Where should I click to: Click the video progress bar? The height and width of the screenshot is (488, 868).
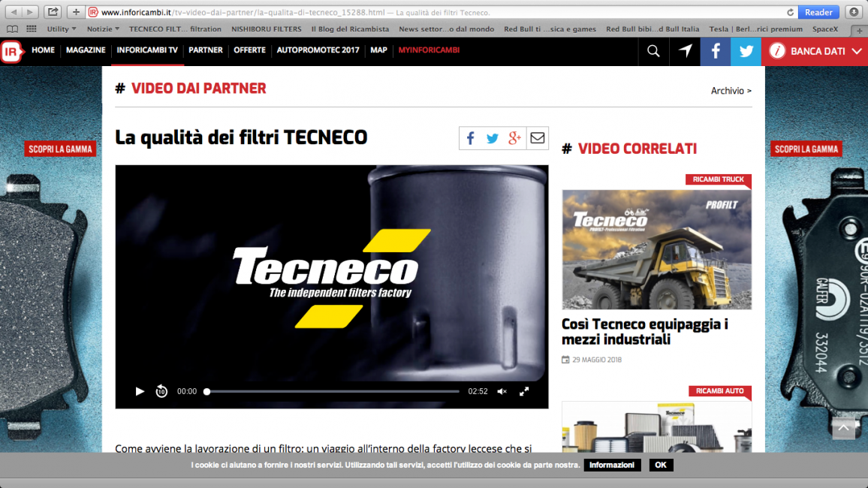pyautogui.click(x=333, y=391)
